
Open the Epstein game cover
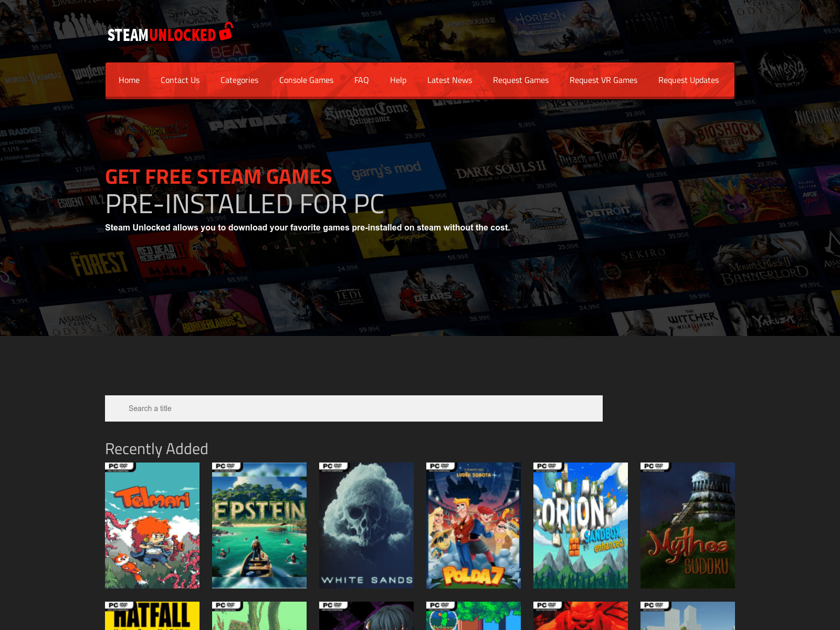tap(259, 526)
